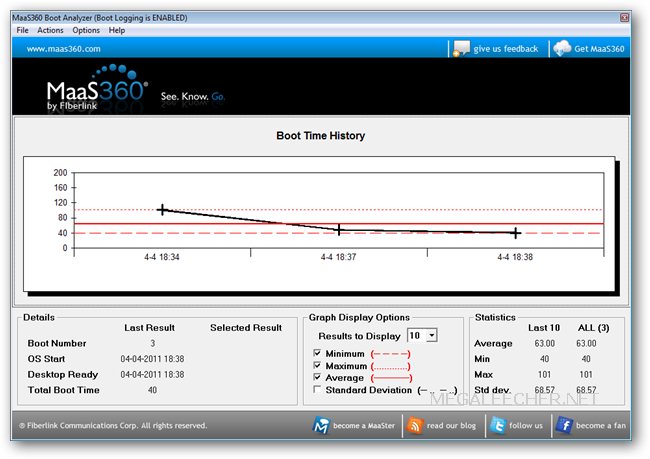The height and width of the screenshot is (459, 650).
Task: Click the Desktop Ready timestamp value
Action: (152, 374)
